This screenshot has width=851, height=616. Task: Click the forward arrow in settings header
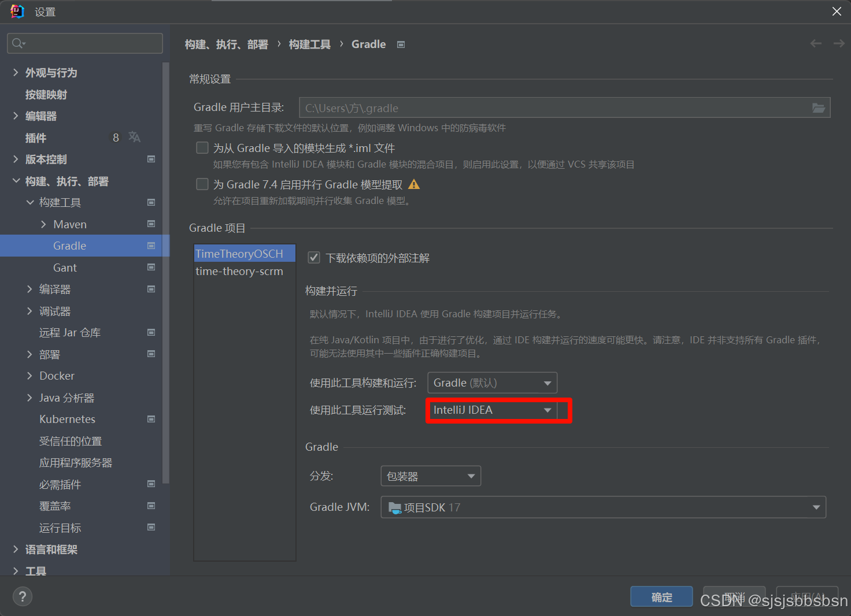(x=838, y=43)
